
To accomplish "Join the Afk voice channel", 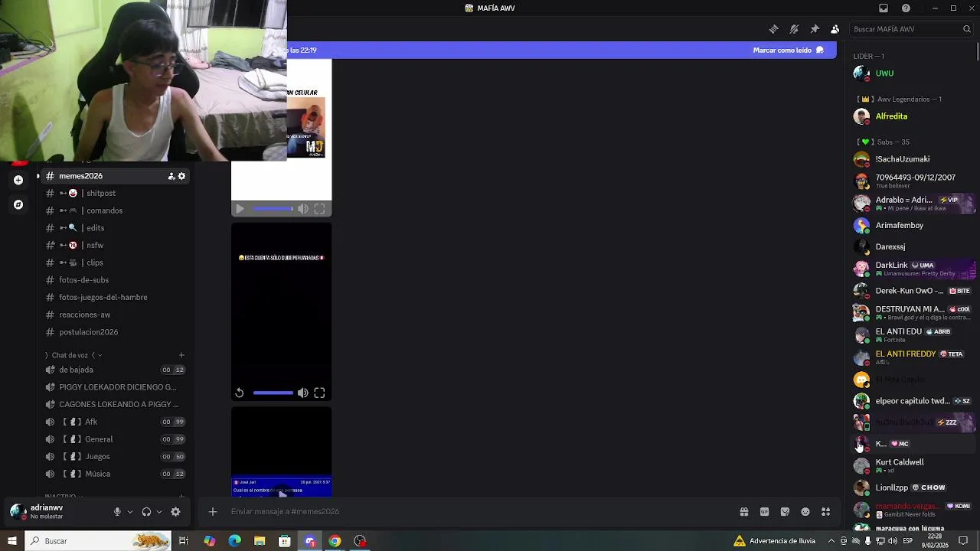I will [x=115, y=422].
